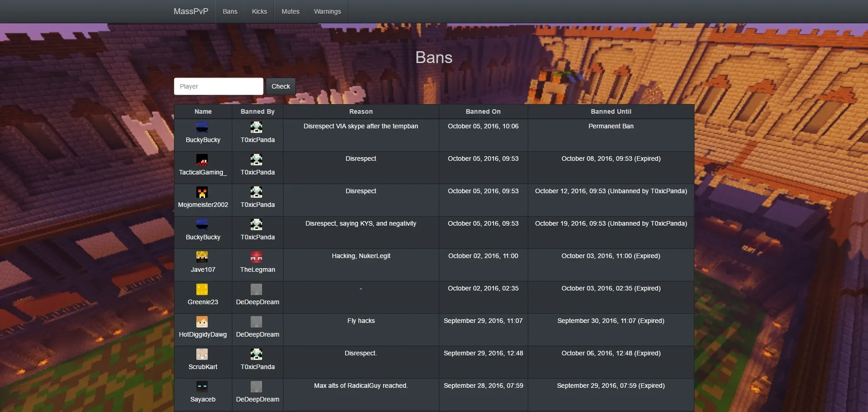Click 'September 29, 2016, 11:07' date
The image size is (868, 412).
(483, 321)
